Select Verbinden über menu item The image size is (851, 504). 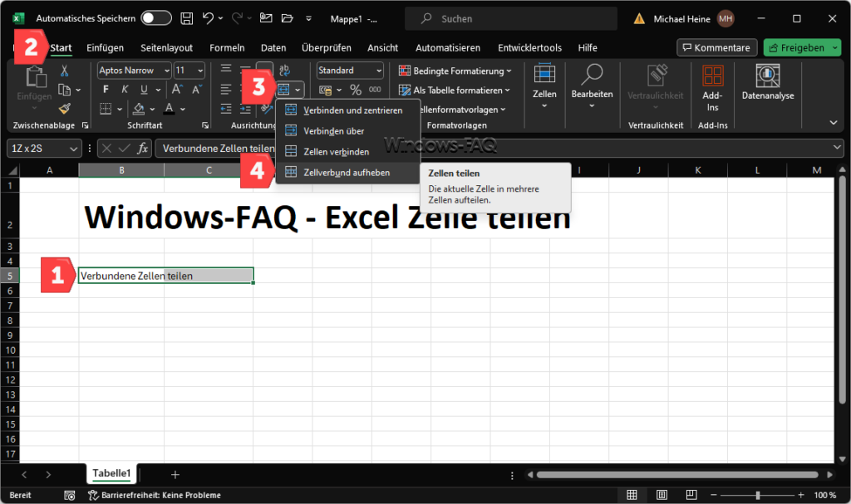[348, 130]
